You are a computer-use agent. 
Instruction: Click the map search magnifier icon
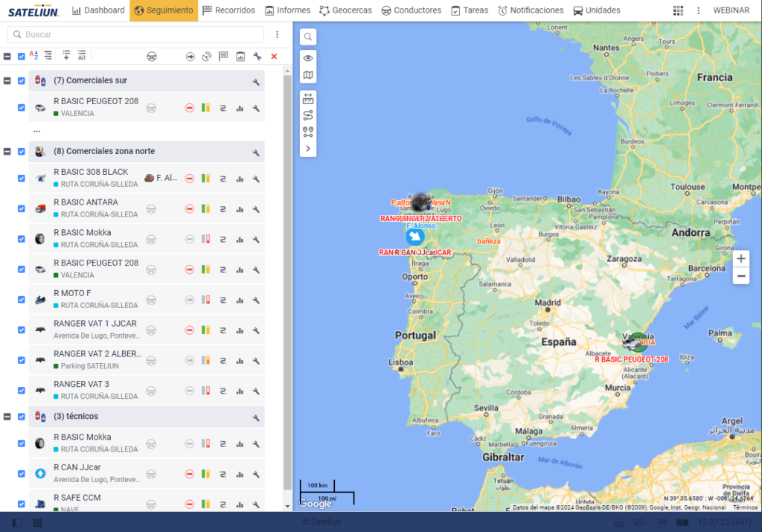point(308,37)
